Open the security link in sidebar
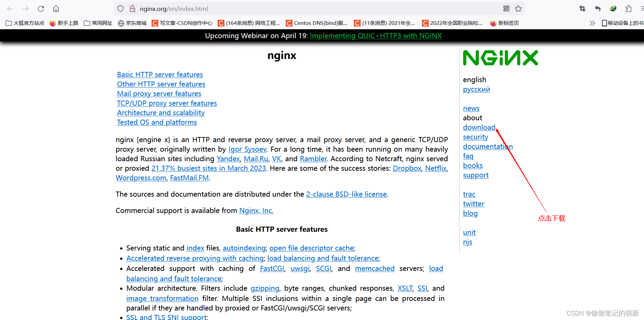This screenshot has height=320, width=644. click(475, 137)
